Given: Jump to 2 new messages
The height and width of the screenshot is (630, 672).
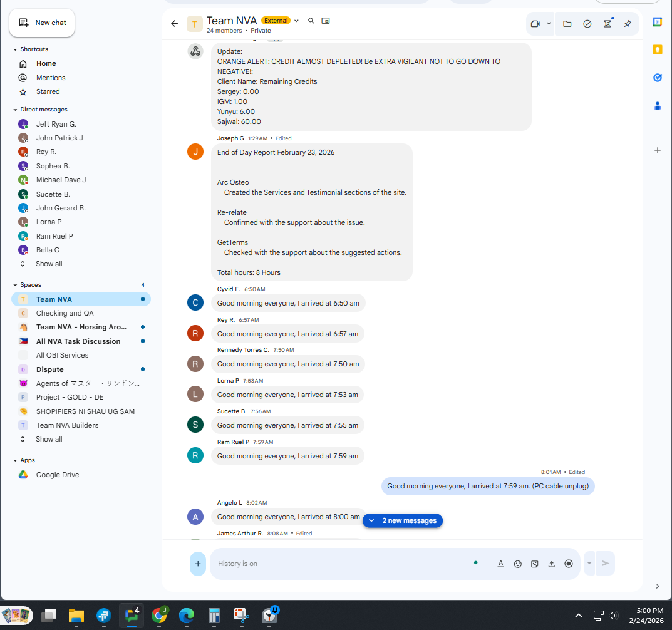Looking at the screenshot, I should (x=403, y=520).
